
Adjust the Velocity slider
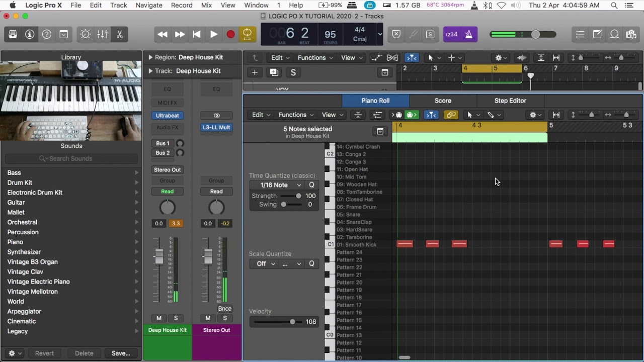(292, 322)
